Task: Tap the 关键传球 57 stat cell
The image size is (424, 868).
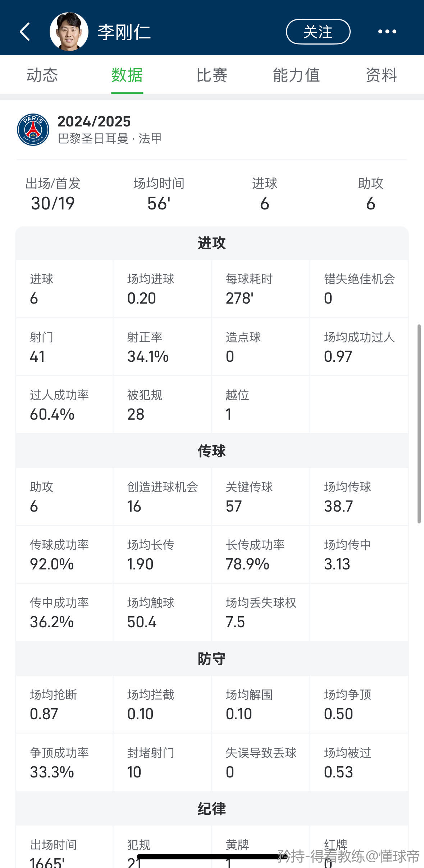Action: point(261,497)
